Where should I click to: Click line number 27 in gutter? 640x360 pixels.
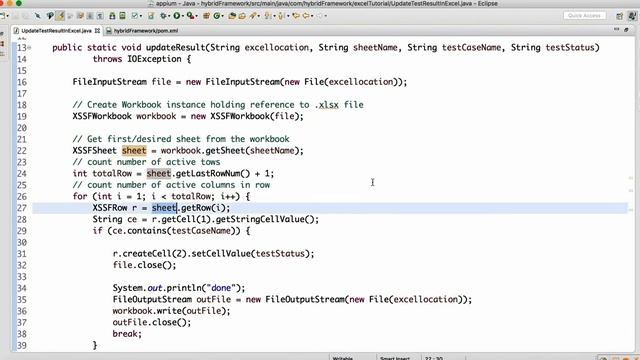(22, 208)
